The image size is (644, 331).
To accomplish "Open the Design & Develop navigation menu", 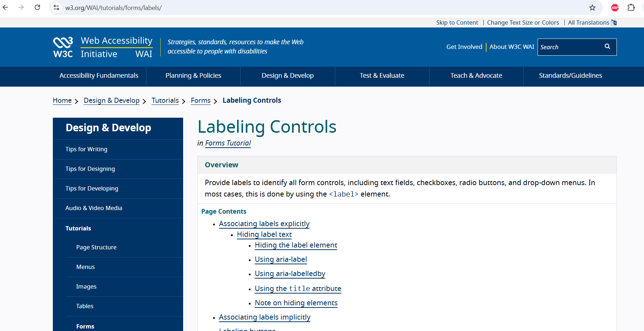I will pyautogui.click(x=287, y=76).
